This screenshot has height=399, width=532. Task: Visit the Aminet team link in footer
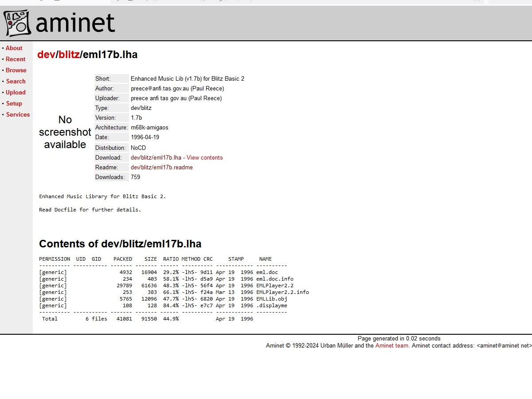pos(392,345)
